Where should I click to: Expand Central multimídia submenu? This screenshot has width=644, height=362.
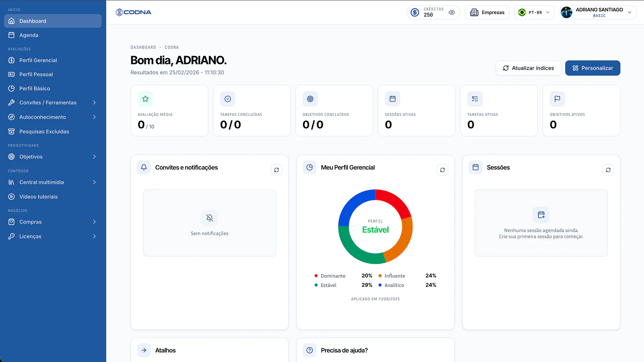[94, 182]
